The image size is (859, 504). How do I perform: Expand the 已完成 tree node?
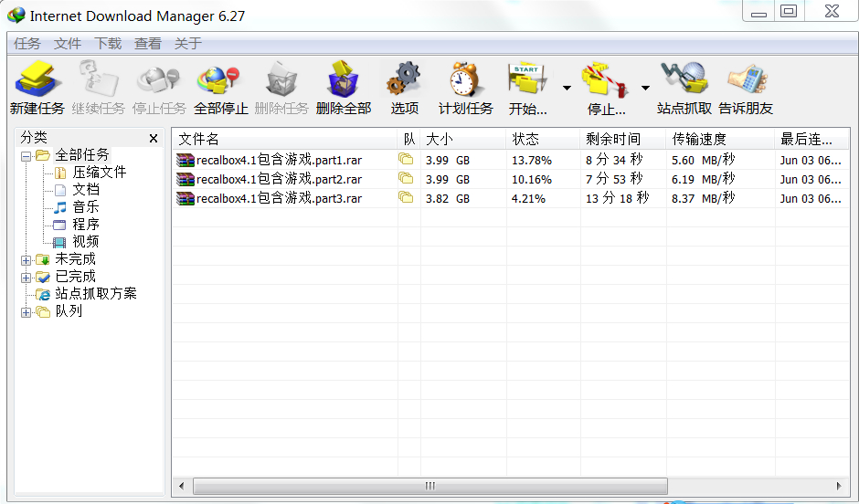[26, 278]
